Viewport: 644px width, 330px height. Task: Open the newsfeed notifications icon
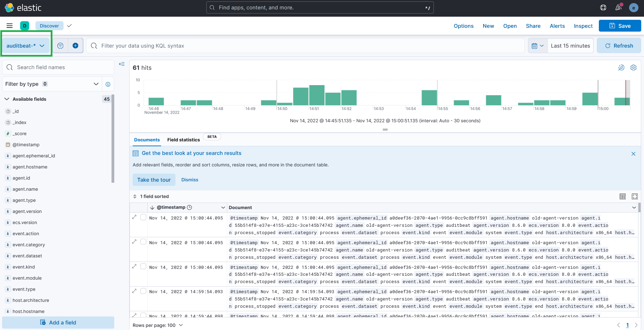(619, 8)
